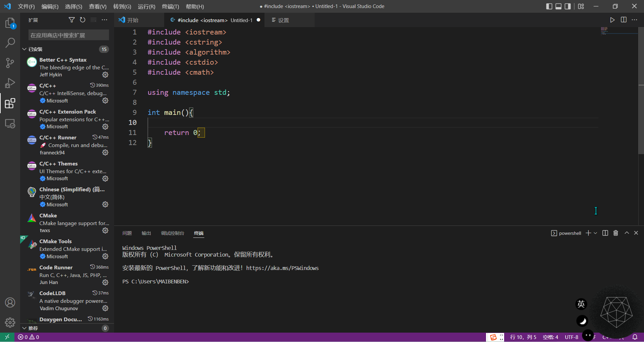Open the Selection menu
The height and width of the screenshot is (342, 644).
pyautogui.click(x=73, y=6)
